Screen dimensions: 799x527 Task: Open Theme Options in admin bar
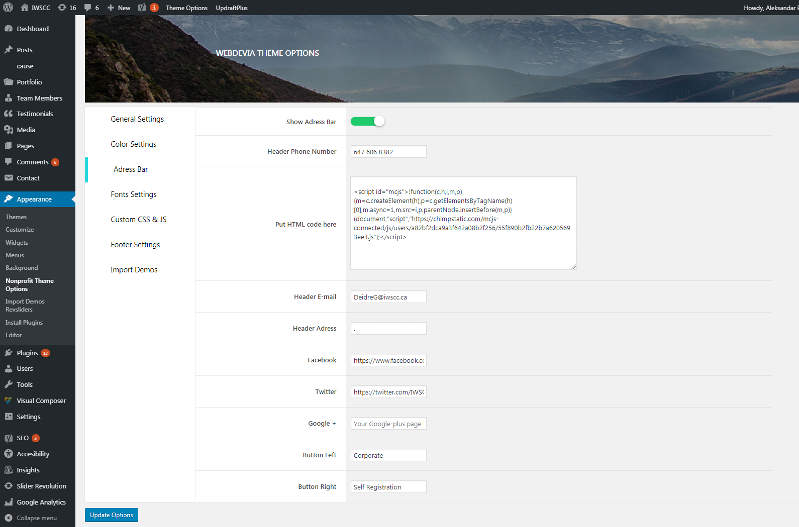click(x=187, y=8)
